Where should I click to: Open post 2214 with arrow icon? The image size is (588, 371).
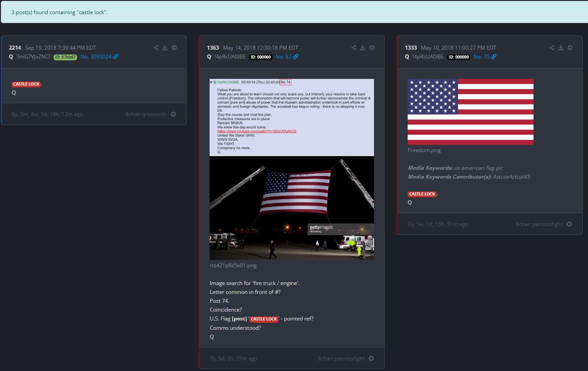(x=174, y=48)
